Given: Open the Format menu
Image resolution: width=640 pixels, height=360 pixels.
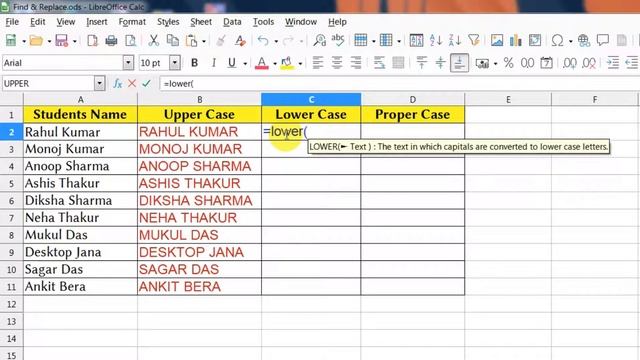Looking at the screenshot, I should click(x=132, y=22).
